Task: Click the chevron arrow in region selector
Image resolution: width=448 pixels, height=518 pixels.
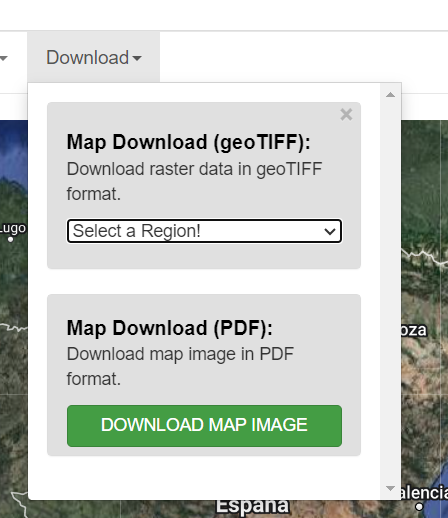Action: pyautogui.click(x=330, y=231)
